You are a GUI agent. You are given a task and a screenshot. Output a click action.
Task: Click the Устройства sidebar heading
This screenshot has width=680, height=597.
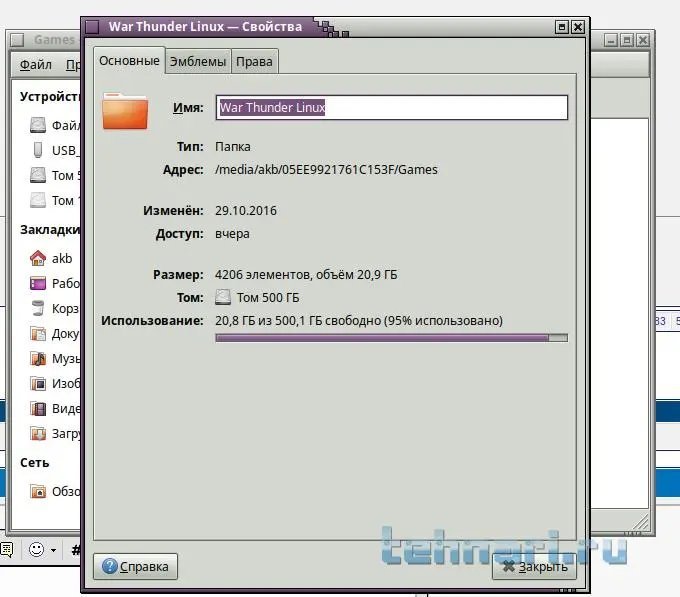49,96
